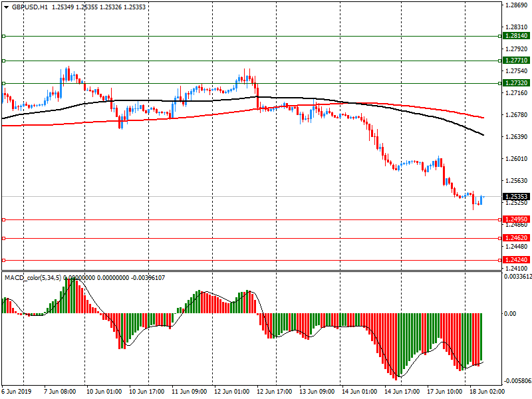Click the 13 Jun 09:00 time label
The height and width of the screenshot is (399, 532).
pos(317,391)
